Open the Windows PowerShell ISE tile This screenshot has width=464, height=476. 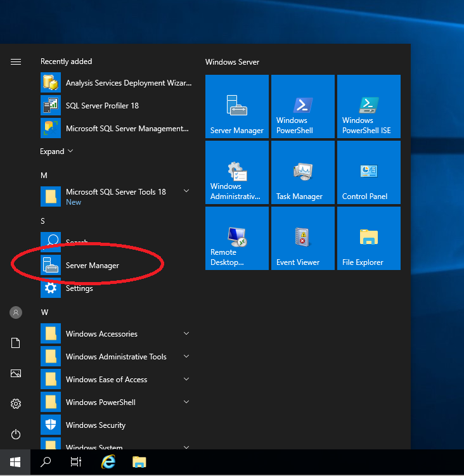click(369, 106)
